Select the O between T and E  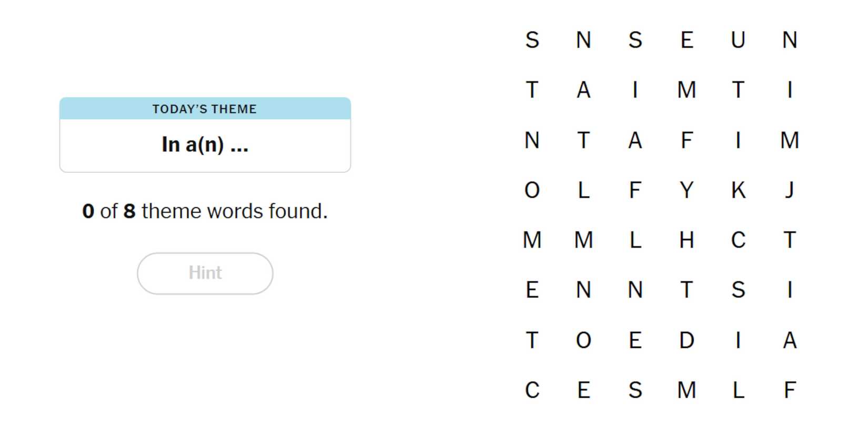583,340
